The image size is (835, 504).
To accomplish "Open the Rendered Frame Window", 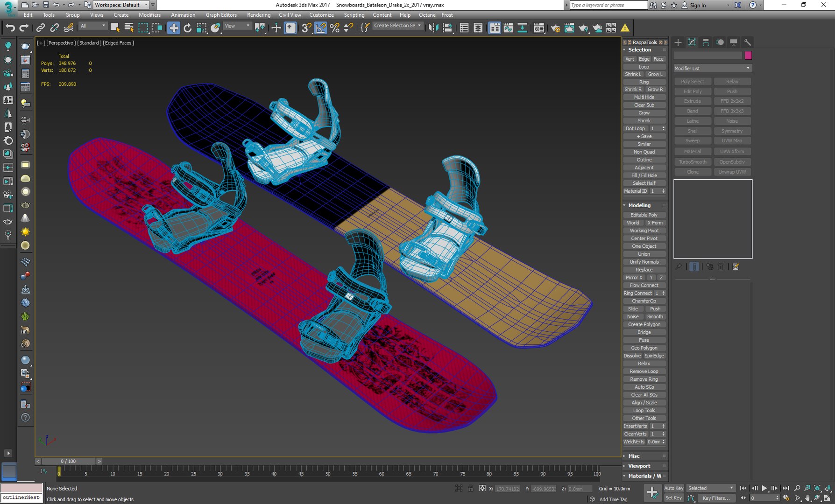I will click(x=569, y=28).
